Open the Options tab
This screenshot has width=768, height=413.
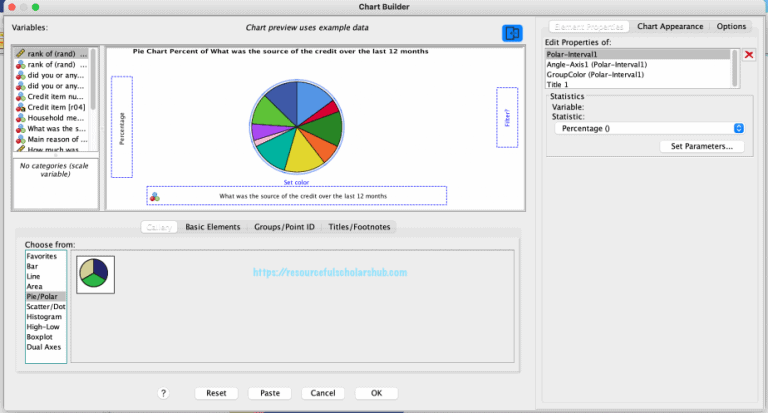(x=731, y=27)
